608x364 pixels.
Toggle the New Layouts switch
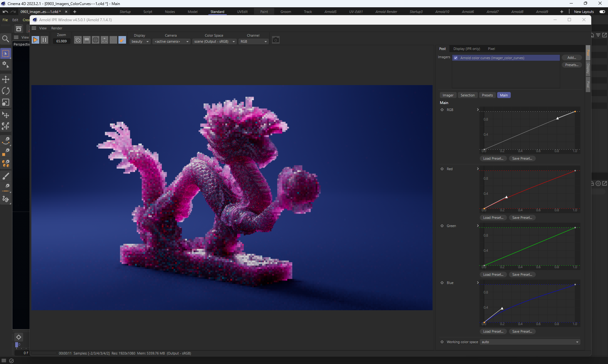pyautogui.click(x=602, y=12)
